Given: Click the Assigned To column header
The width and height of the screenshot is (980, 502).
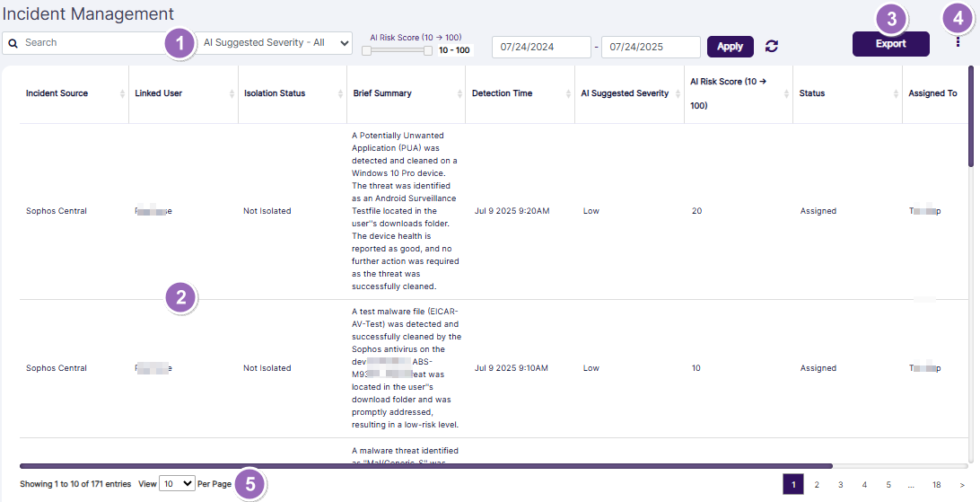Looking at the screenshot, I should tap(932, 93).
